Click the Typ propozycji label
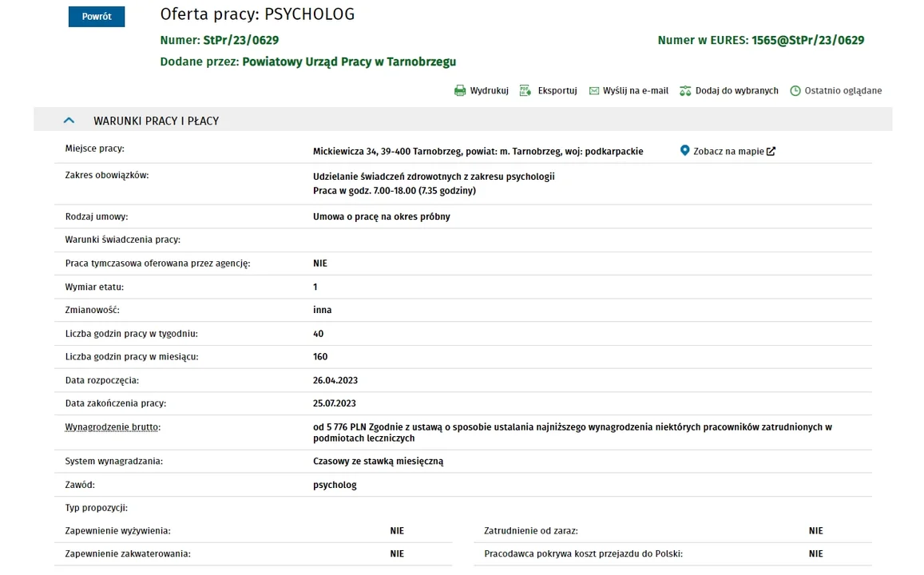Viewport: 924px width, 575px height. (x=96, y=508)
